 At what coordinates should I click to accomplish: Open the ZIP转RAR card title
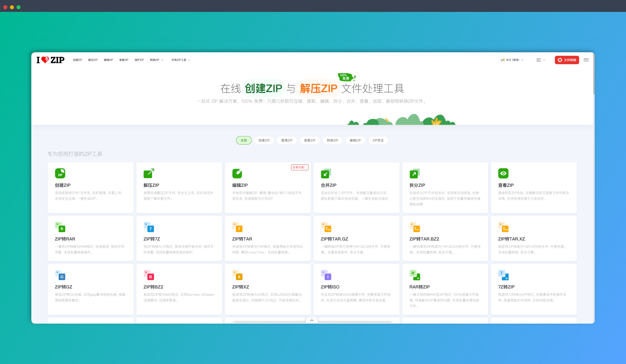point(65,239)
